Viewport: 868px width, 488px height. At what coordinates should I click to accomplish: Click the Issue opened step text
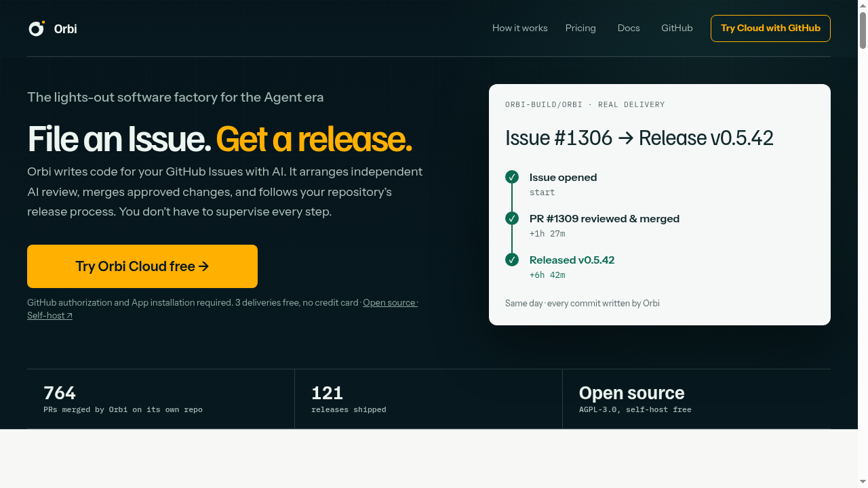(x=563, y=177)
